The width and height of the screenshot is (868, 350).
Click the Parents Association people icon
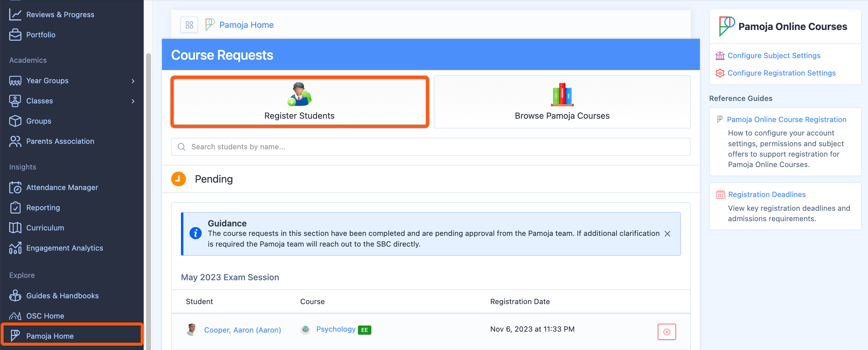(15, 141)
